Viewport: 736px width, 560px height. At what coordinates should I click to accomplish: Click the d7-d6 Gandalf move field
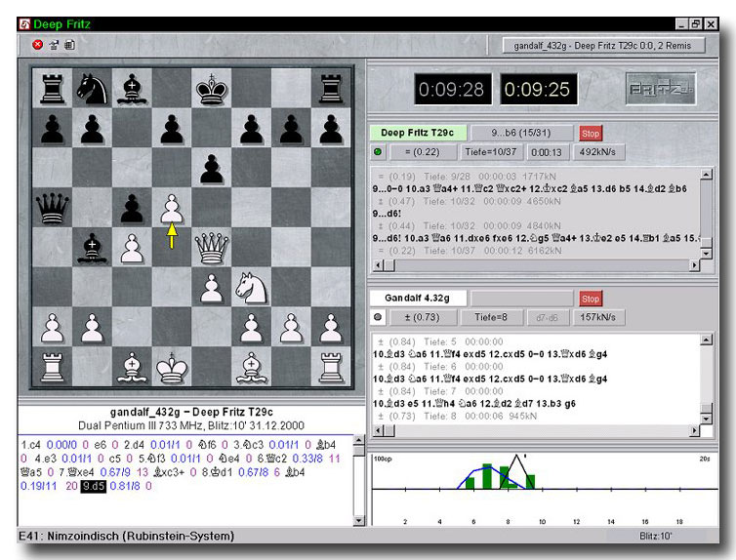(548, 317)
